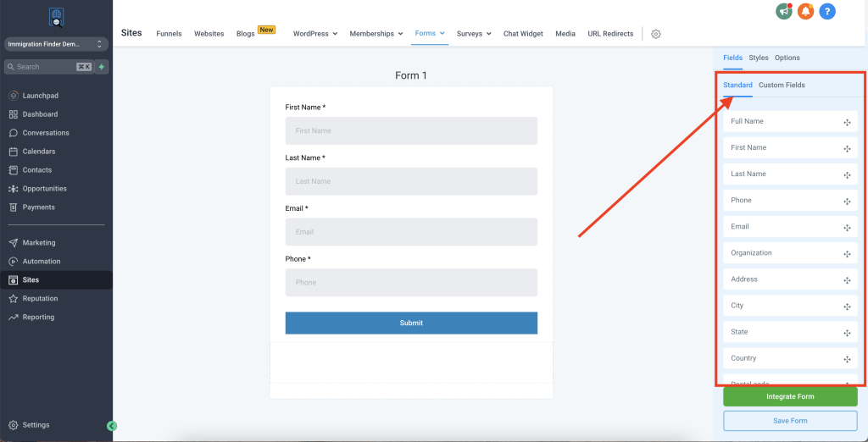Click the Save Form button
868x442 pixels.
point(790,421)
